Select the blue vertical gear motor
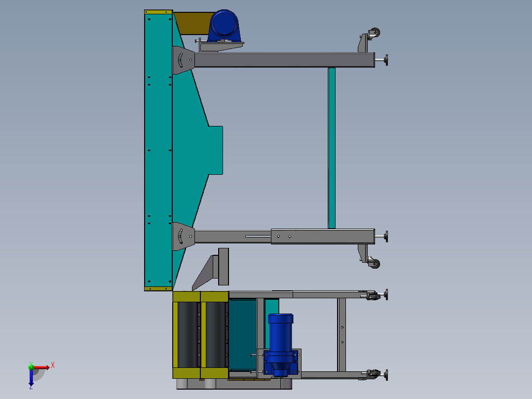The height and width of the screenshot is (399, 532). 280,336
